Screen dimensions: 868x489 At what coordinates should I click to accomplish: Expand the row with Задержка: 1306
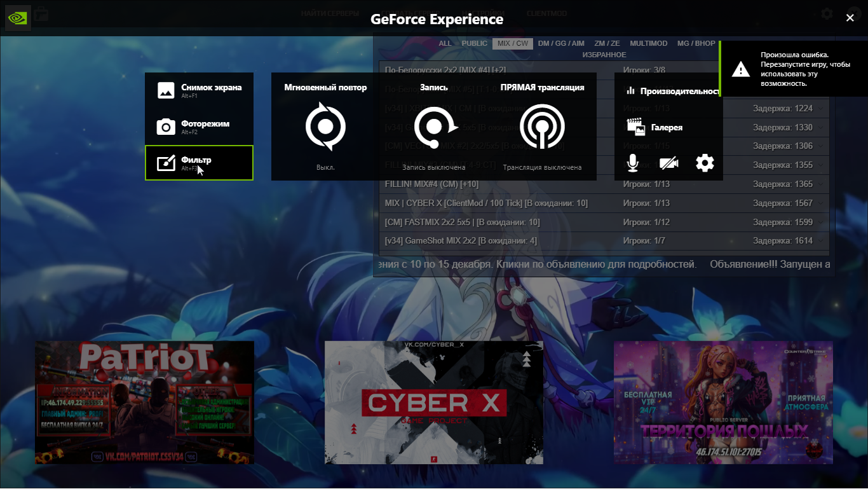(822, 146)
